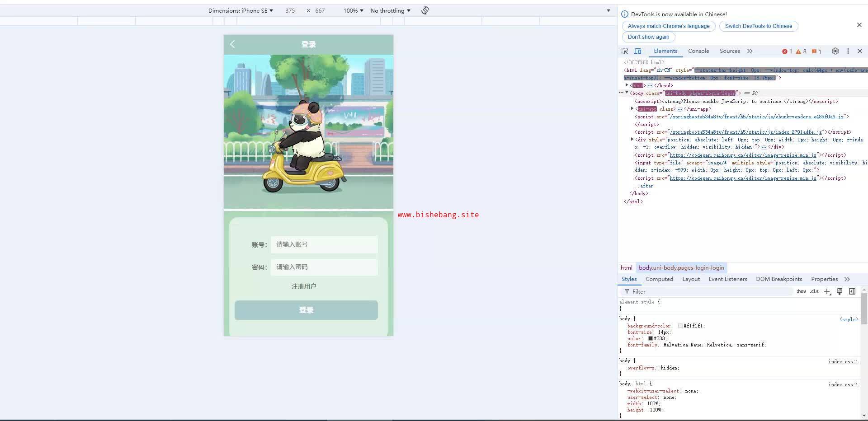Open the Properties tab

[824, 279]
